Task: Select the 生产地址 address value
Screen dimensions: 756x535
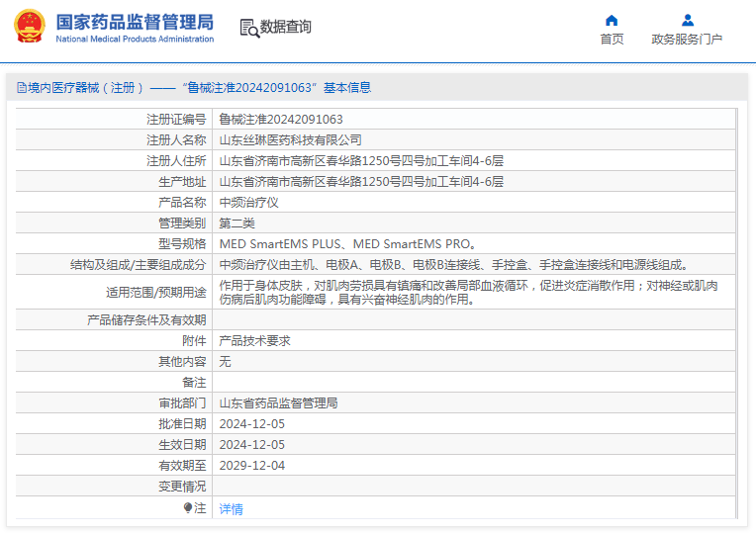Action: (x=361, y=181)
